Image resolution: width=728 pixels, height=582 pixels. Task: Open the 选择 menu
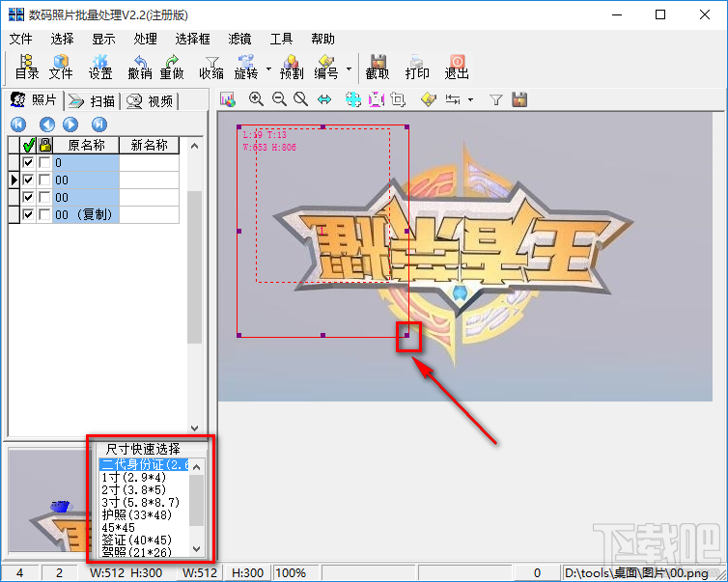pyautogui.click(x=62, y=39)
